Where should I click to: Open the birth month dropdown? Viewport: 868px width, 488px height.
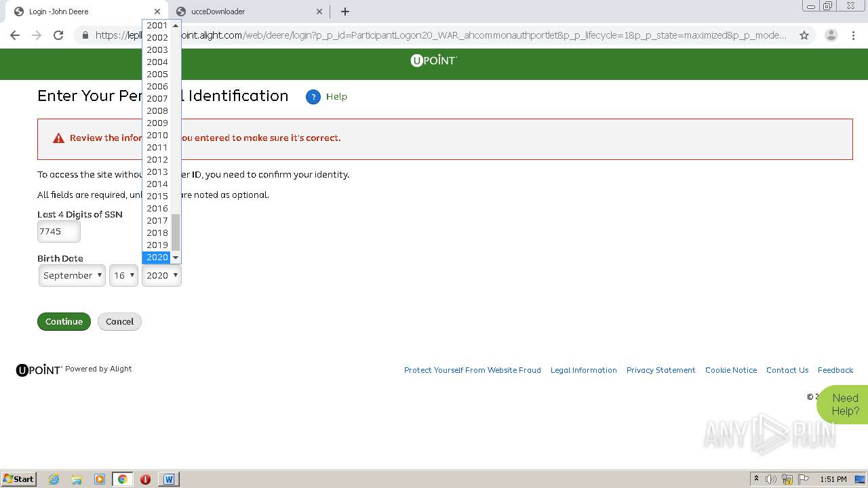72,275
